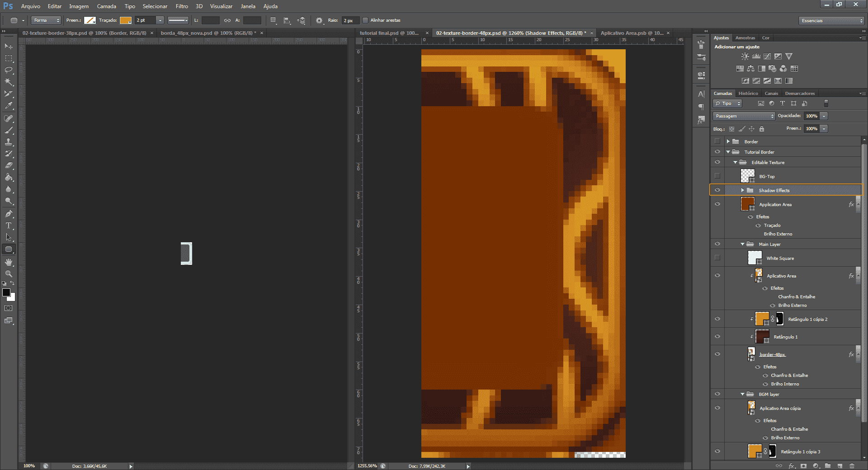Switch to tutorial final.psd document tab

tap(389, 33)
